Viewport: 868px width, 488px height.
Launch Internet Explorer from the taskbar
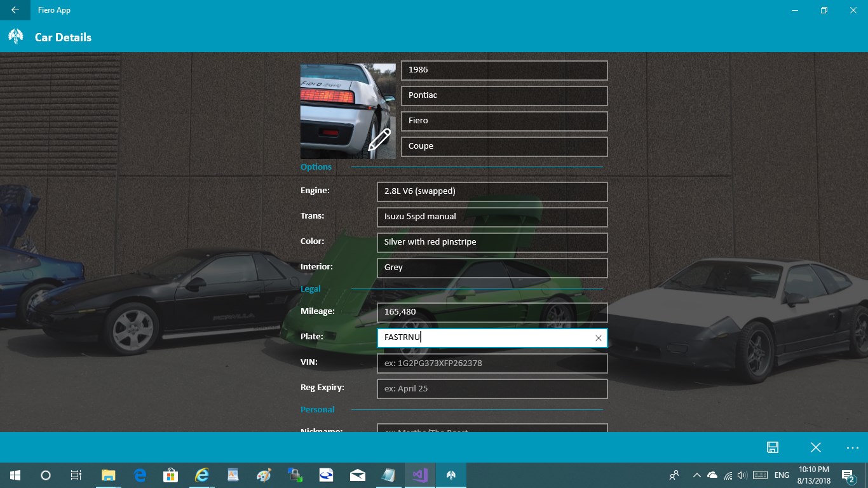[x=202, y=475]
